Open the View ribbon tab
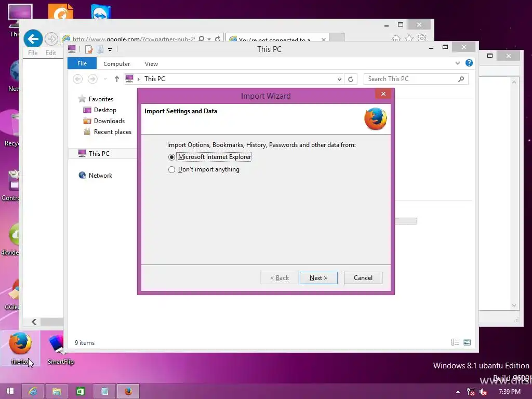532x399 pixels. point(151,64)
